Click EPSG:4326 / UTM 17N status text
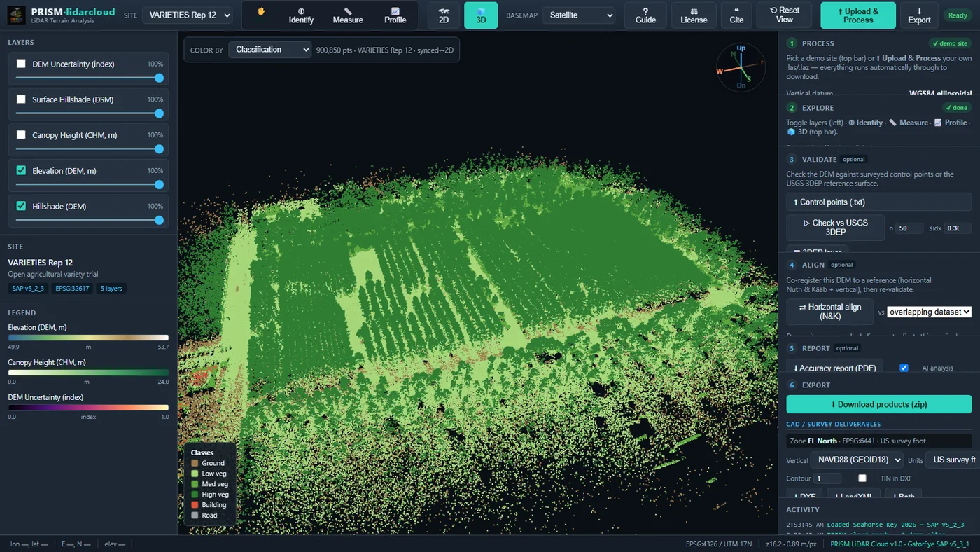The height and width of the screenshot is (552, 980). (x=720, y=544)
